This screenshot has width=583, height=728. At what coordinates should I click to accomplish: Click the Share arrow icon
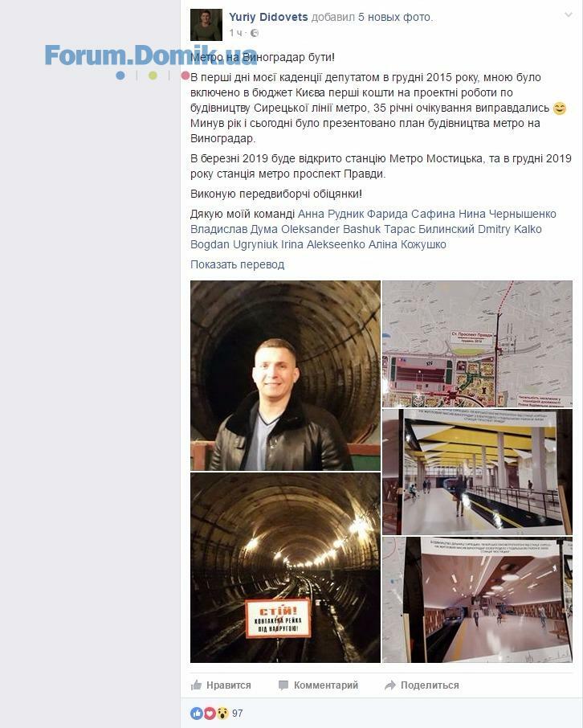[390, 685]
